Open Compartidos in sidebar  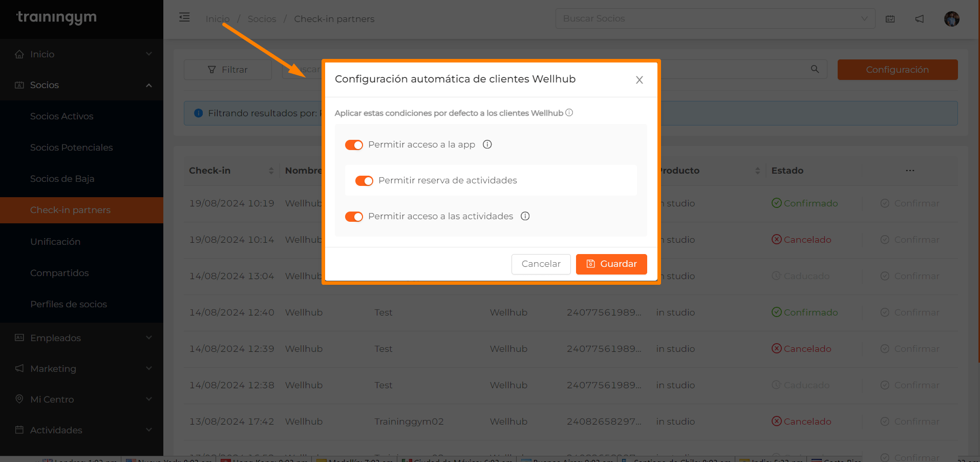tap(59, 273)
